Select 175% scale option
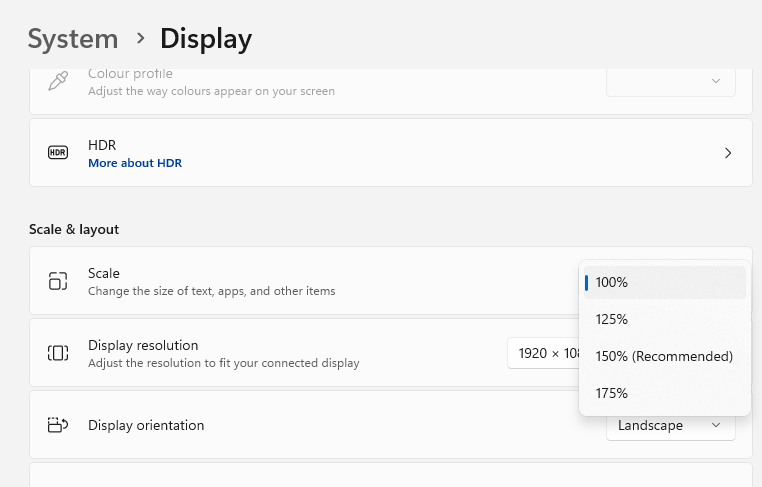762x487 pixels. [x=664, y=393]
